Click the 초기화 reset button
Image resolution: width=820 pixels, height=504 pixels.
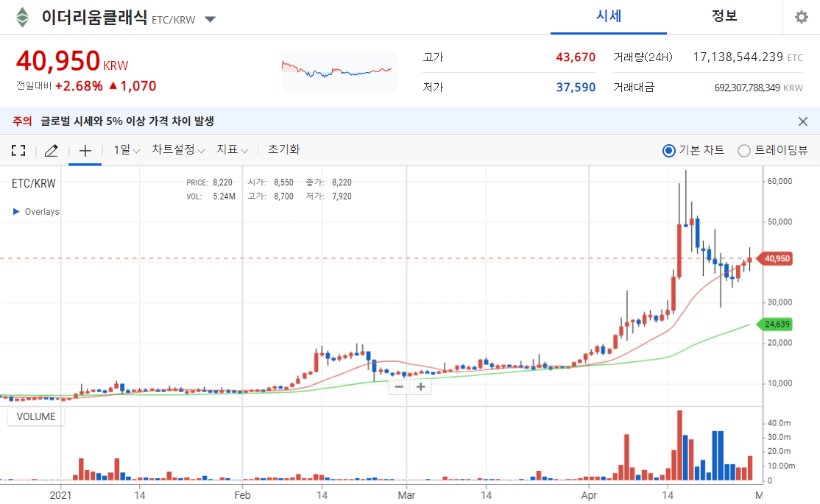tap(284, 149)
